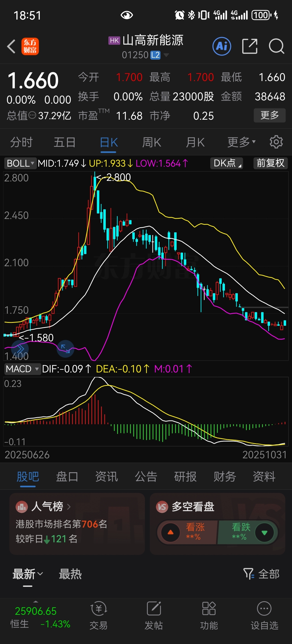This screenshot has height=644, width=292.
Task: Switch to 最热 posts tab
Action: coord(70,574)
